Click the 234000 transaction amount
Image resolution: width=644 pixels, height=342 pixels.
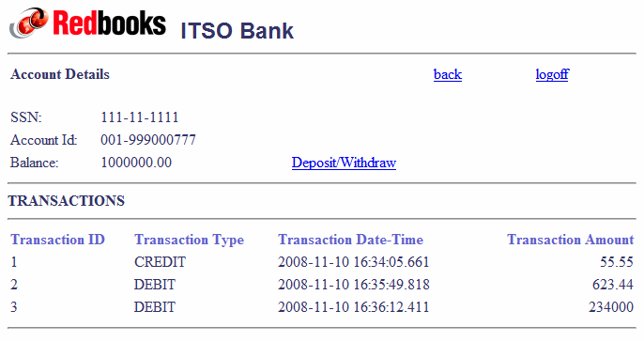tap(611, 307)
